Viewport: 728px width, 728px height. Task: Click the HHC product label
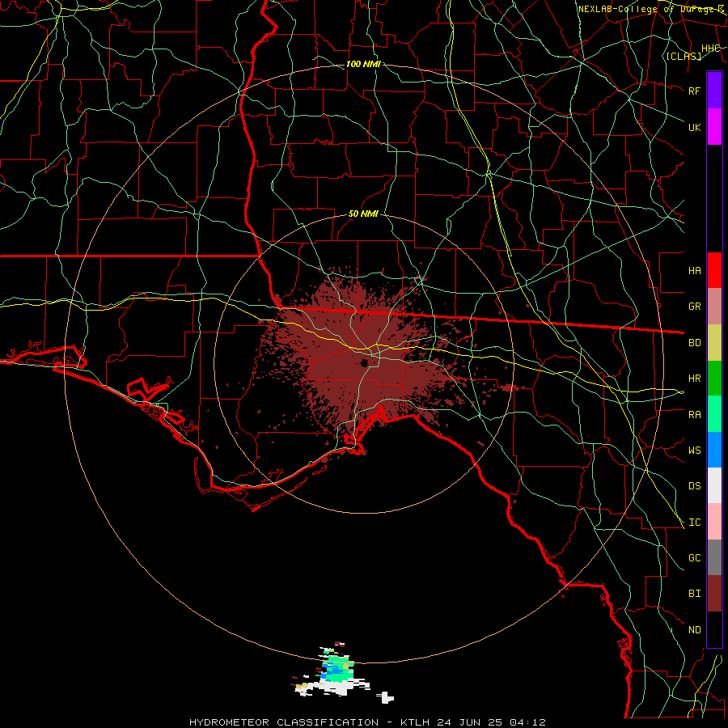click(710, 49)
